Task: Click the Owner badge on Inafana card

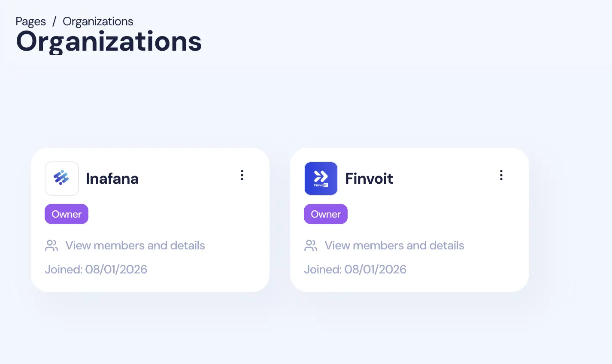Action: [x=67, y=214]
